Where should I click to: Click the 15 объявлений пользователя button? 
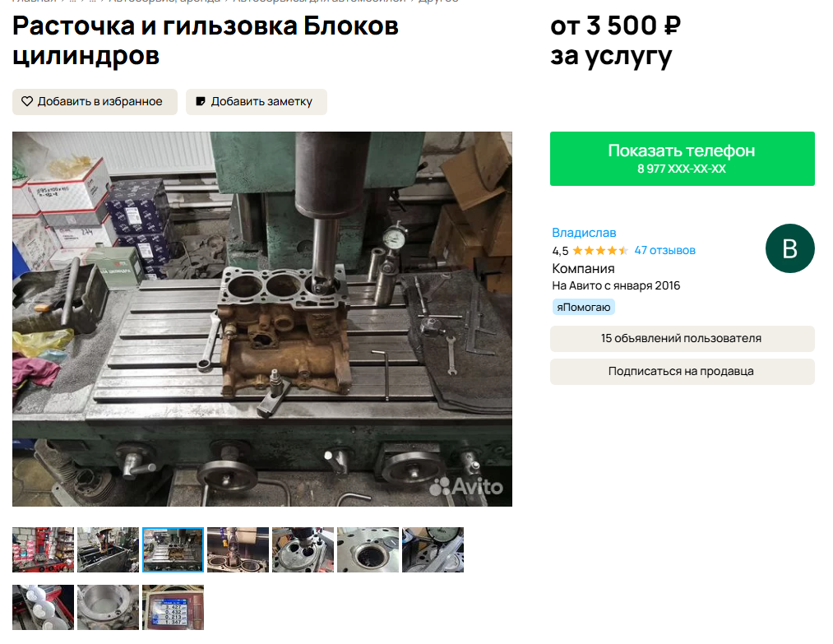(x=682, y=339)
